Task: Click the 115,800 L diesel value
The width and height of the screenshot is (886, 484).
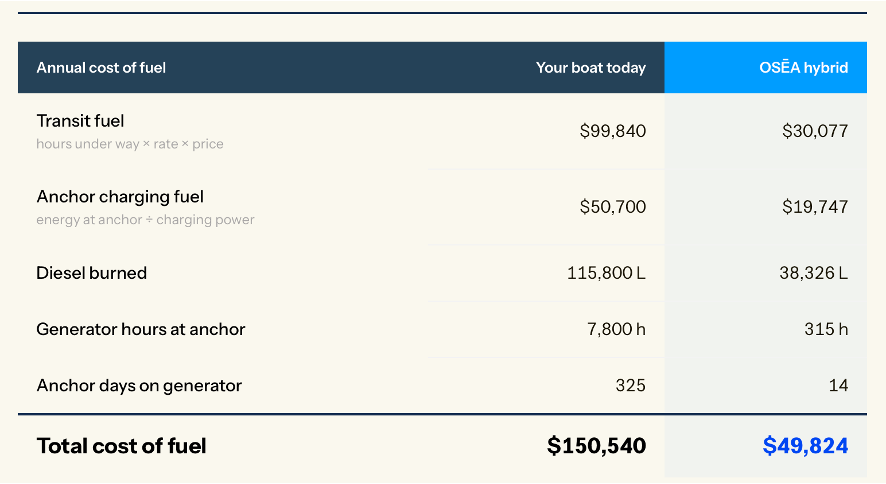Action: [606, 273]
